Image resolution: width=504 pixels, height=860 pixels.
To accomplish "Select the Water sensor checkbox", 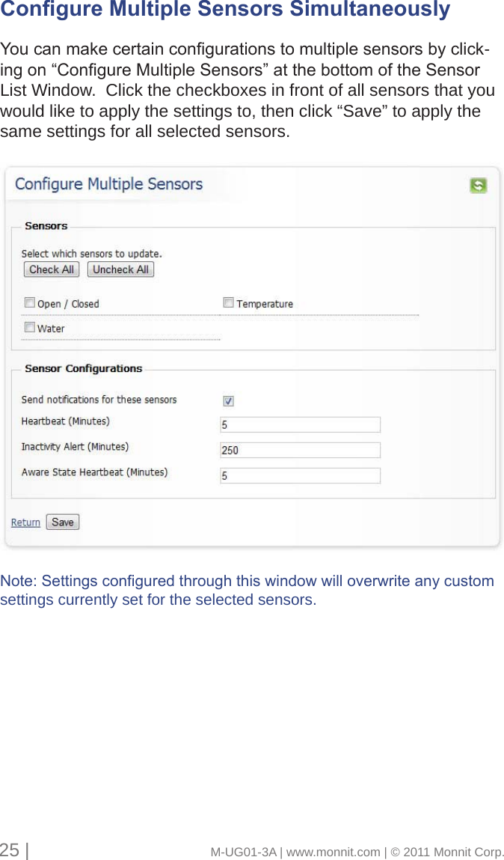I will (x=30, y=327).
